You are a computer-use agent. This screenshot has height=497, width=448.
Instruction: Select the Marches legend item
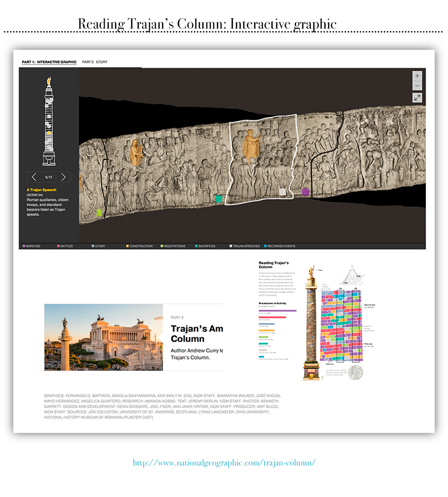coord(32,246)
